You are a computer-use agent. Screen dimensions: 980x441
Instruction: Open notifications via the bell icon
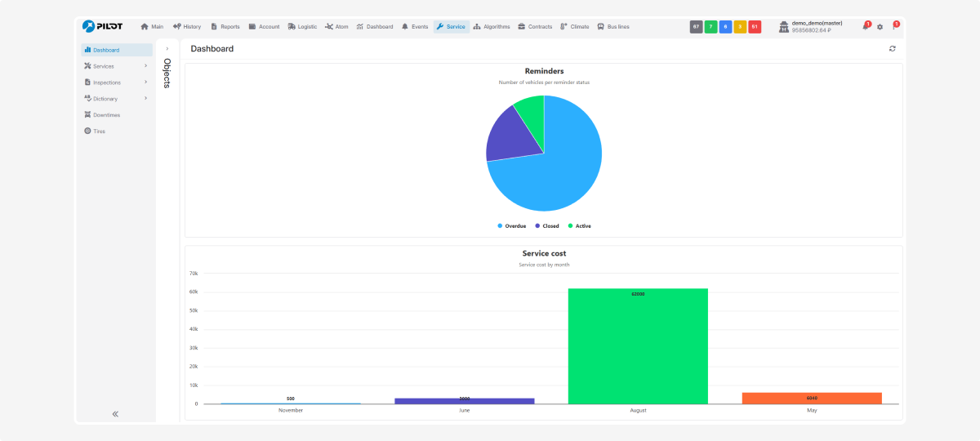tap(865, 27)
